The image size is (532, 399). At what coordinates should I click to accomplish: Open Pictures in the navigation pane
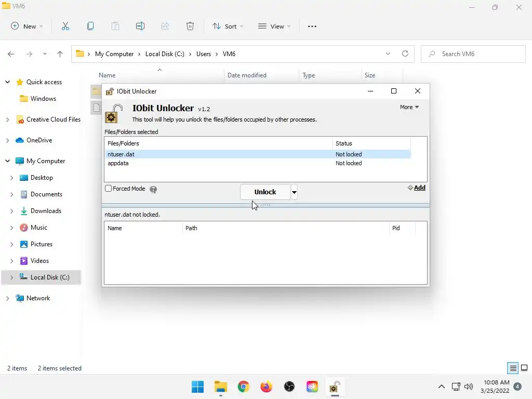click(42, 244)
